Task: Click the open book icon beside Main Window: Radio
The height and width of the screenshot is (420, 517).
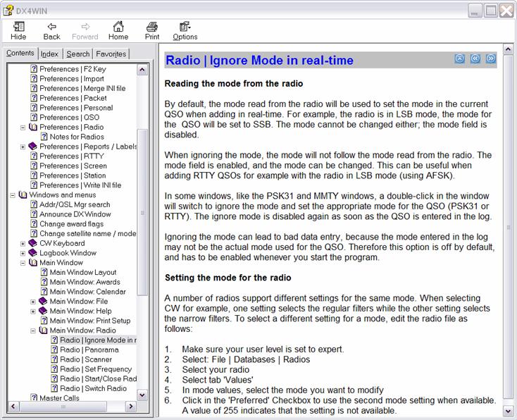Action: click(43, 331)
